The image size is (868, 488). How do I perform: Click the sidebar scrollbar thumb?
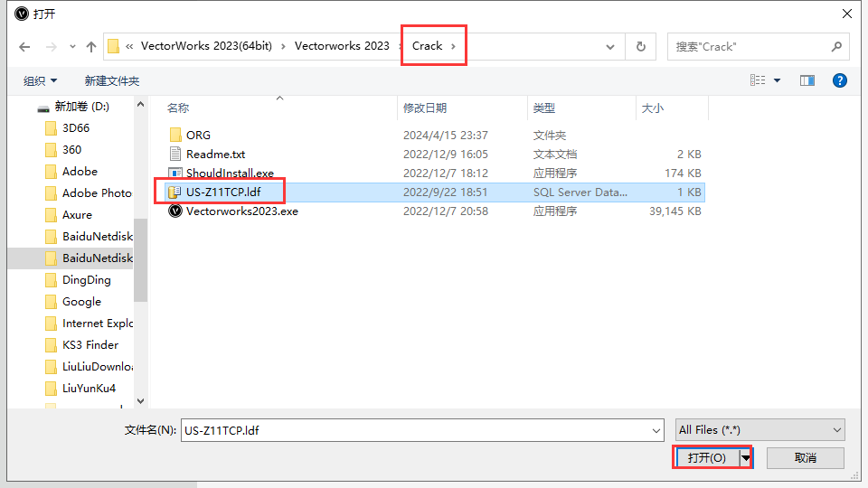(x=141, y=260)
